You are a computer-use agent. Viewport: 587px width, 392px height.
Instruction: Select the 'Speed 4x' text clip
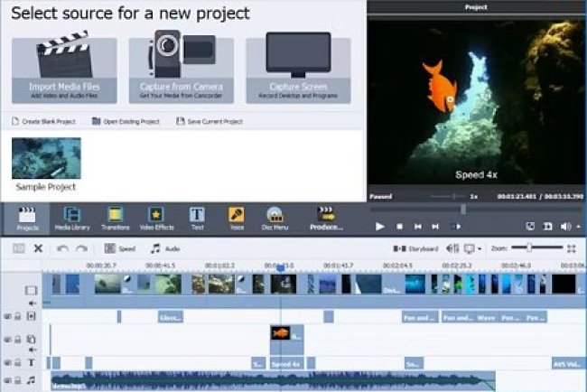pos(286,363)
